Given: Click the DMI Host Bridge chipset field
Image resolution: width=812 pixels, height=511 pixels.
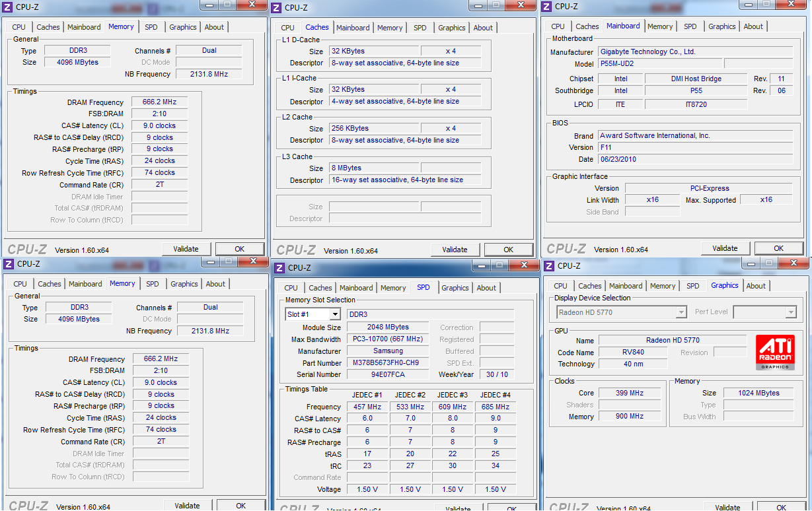Looking at the screenshot, I should click(696, 79).
